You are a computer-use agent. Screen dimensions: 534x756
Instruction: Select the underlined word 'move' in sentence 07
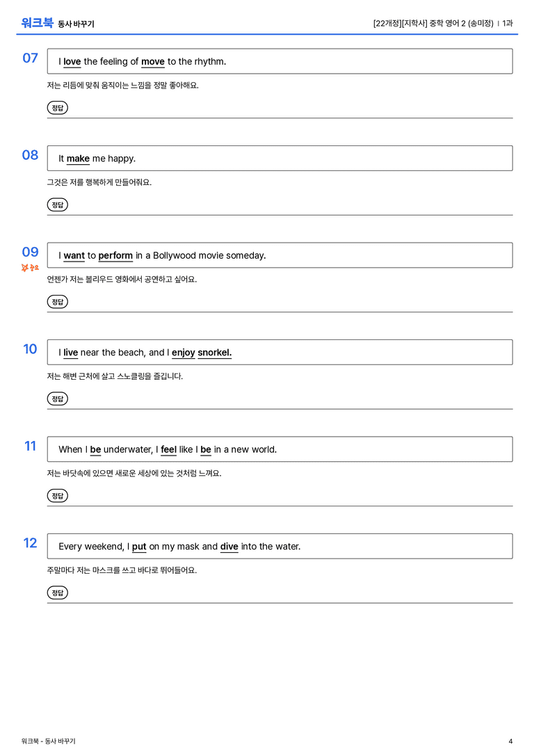point(153,62)
